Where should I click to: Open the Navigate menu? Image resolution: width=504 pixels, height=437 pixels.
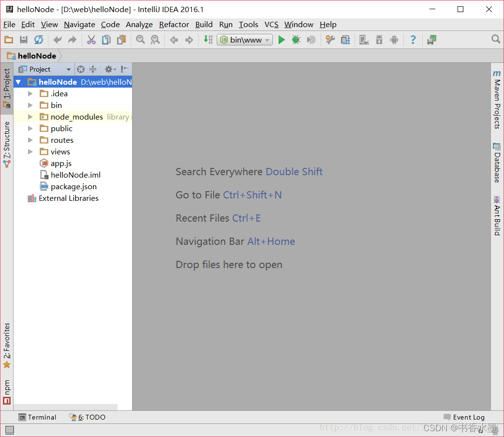(79, 24)
